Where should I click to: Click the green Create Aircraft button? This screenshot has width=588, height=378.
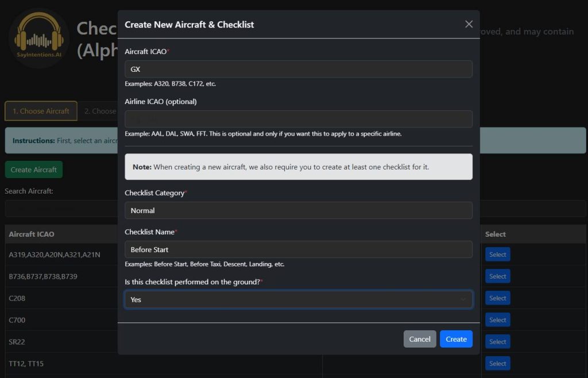(x=33, y=170)
